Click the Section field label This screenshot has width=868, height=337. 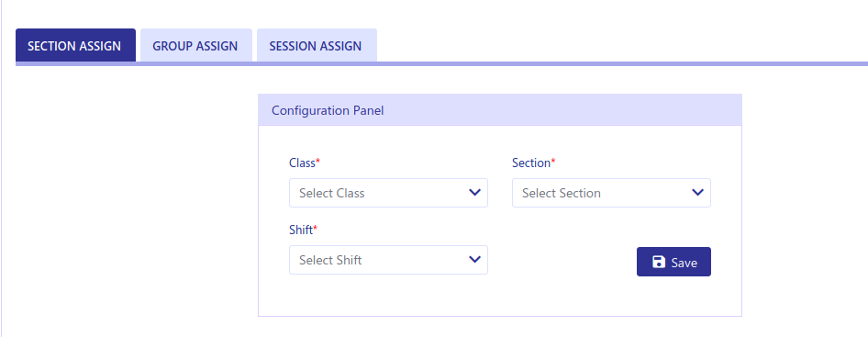(531, 163)
